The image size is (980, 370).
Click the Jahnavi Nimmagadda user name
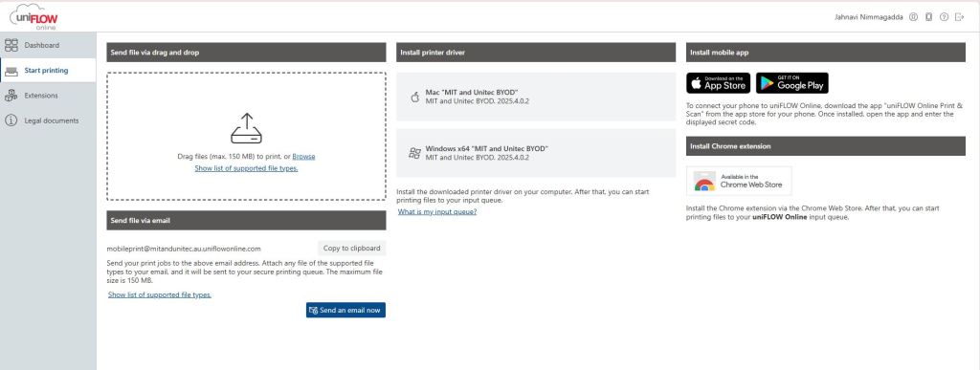tap(869, 17)
